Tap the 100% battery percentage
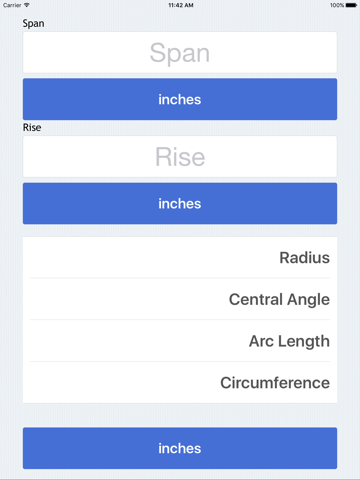 (x=337, y=5)
